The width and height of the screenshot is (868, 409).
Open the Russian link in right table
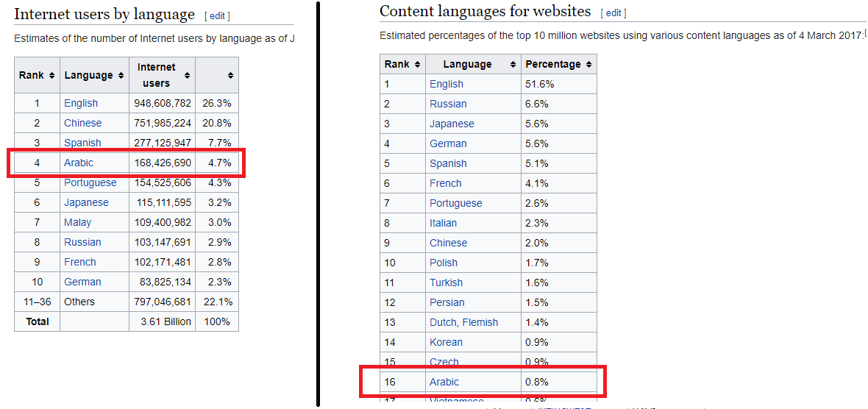(448, 104)
